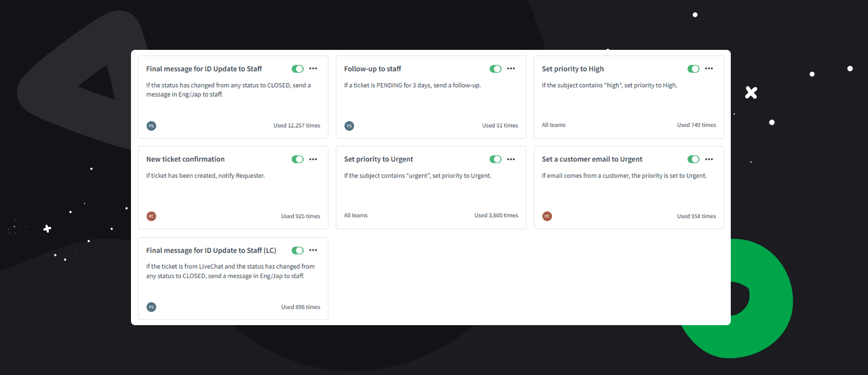This screenshot has height=375, width=868.
Task: Disable the Final message for ID Update to Staff rule
Action: click(x=297, y=69)
